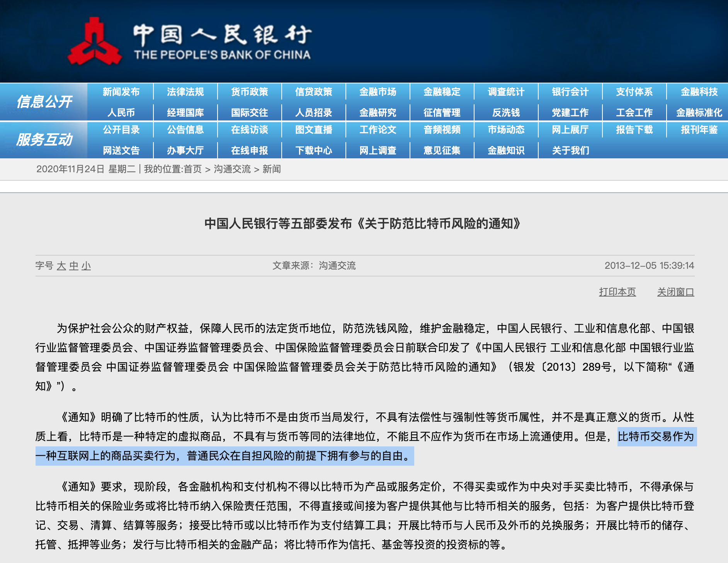
Task: Click 关闭窗口 to close window
Action: 676,292
